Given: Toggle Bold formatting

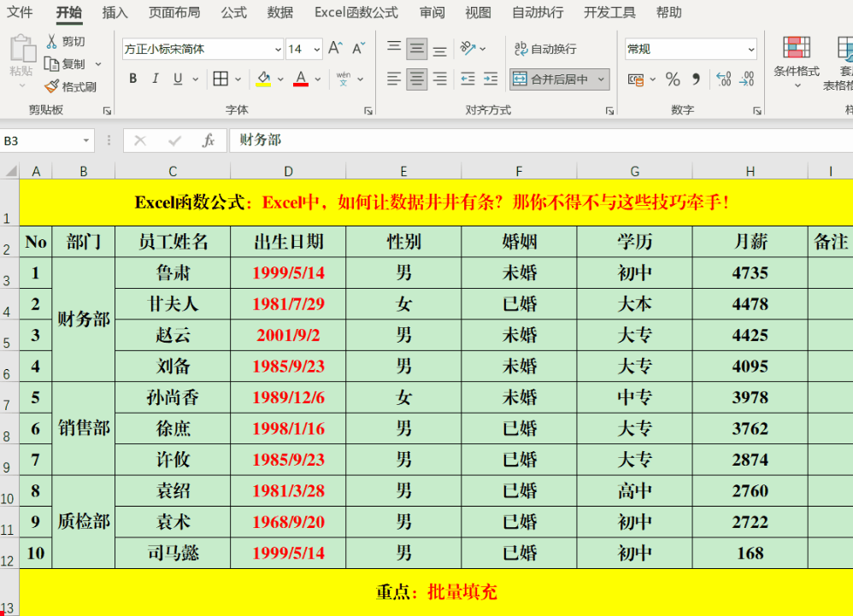Looking at the screenshot, I should (x=132, y=79).
